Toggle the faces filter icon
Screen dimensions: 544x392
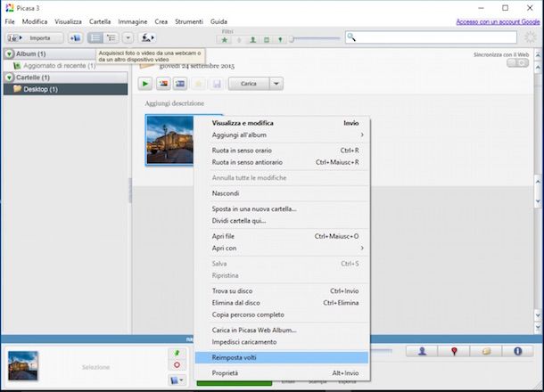(x=252, y=39)
